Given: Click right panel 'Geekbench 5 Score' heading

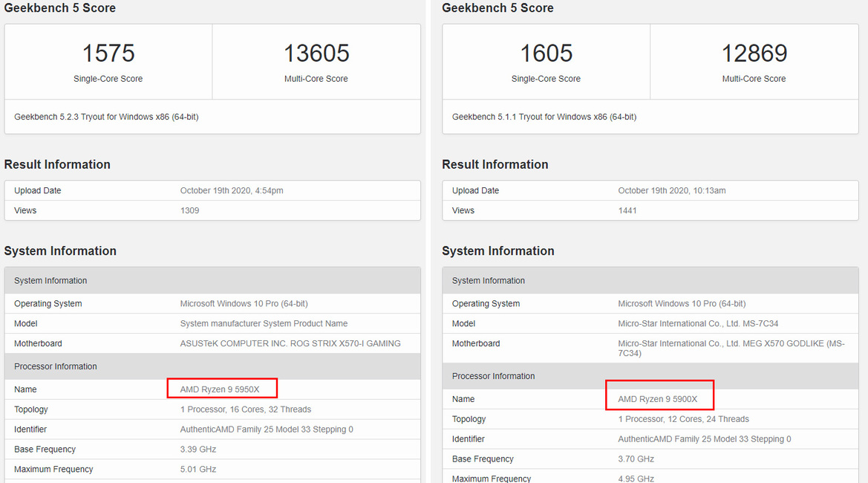Looking at the screenshot, I should 497,7.
